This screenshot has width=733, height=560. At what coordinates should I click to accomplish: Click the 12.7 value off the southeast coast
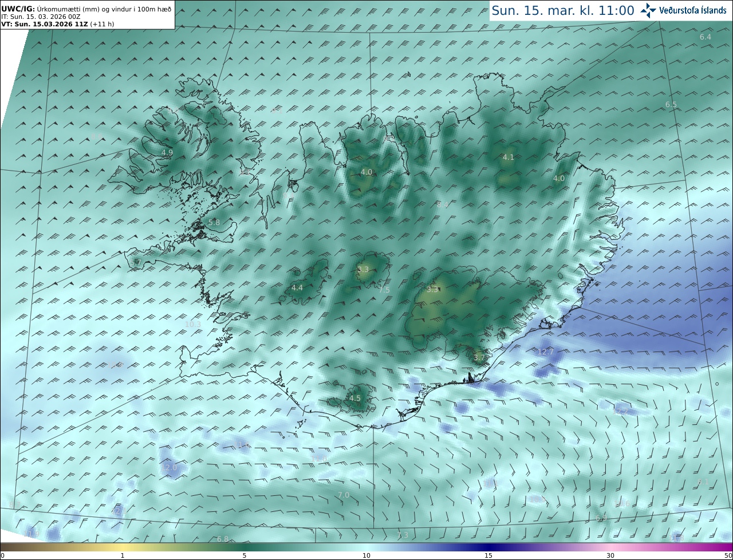(x=546, y=352)
